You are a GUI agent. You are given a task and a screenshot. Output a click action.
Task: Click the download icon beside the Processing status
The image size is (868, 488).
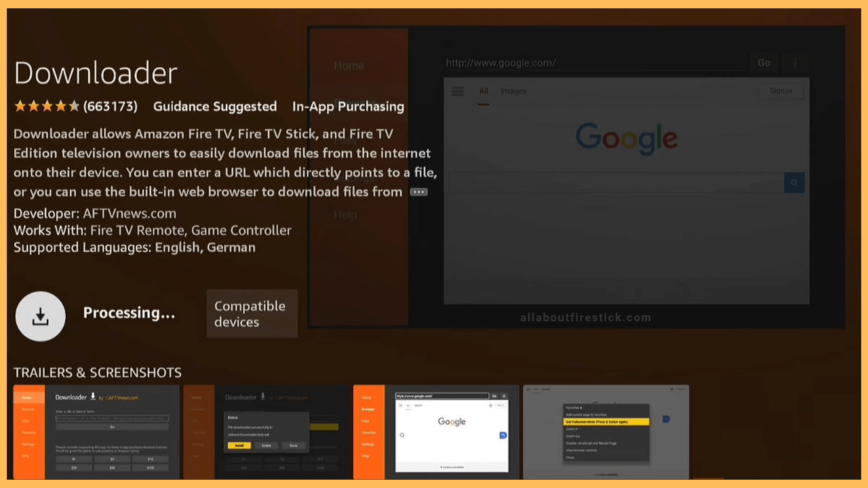point(40,316)
